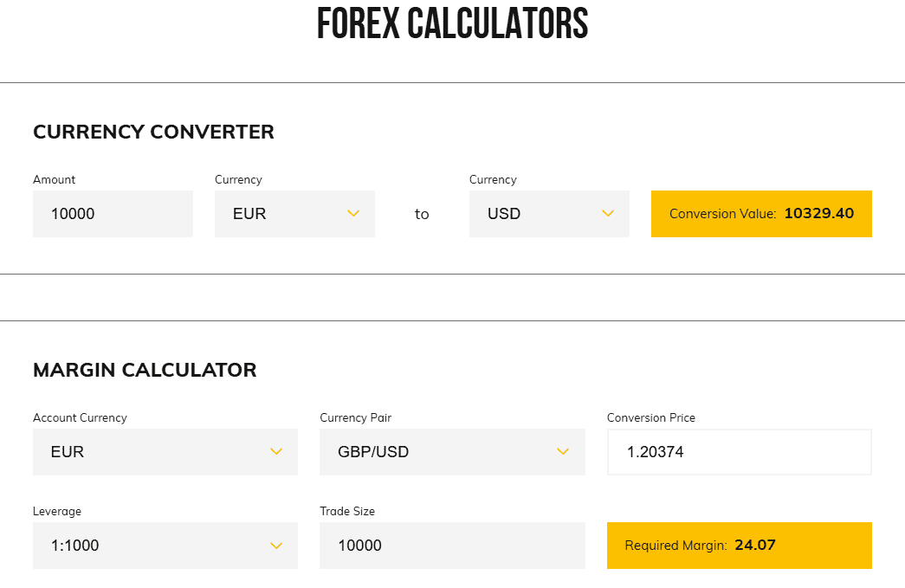Click the Currency Pair label
Viewport: 905px width, 588px height.
click(x=355, y=418)
